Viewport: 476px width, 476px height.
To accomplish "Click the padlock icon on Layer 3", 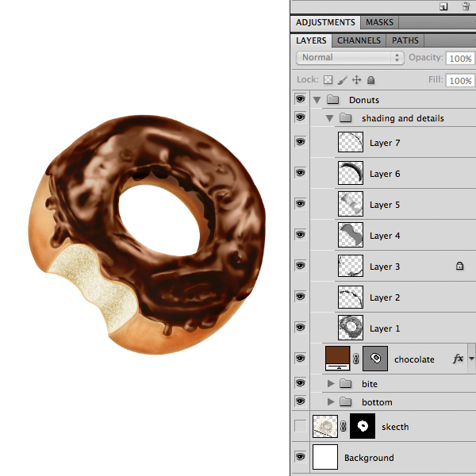I will tap(459, 266).
